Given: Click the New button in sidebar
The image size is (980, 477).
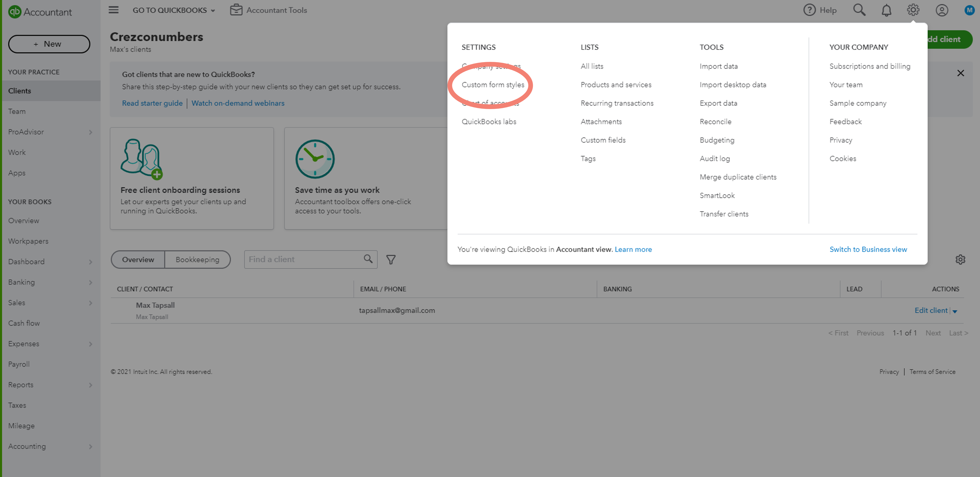Looking at the screenshot, I should click(49, 44).
